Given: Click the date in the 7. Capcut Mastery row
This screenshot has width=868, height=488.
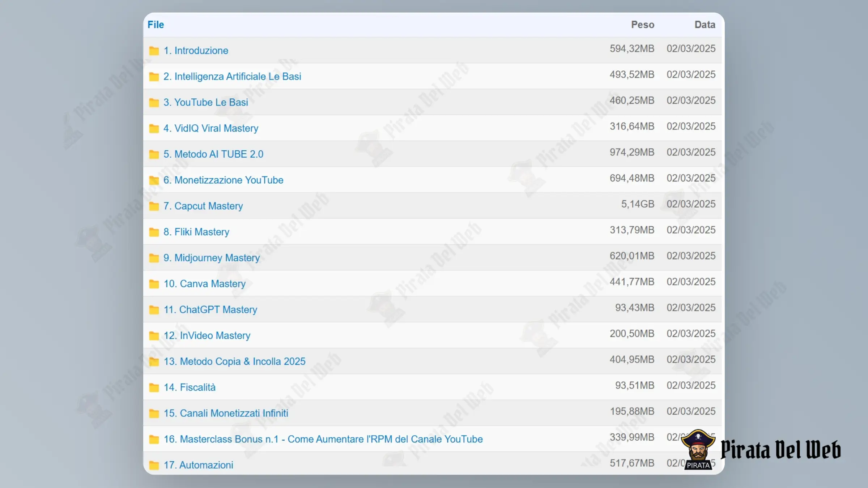Looking at the screenshot, I should click(691, 204).
